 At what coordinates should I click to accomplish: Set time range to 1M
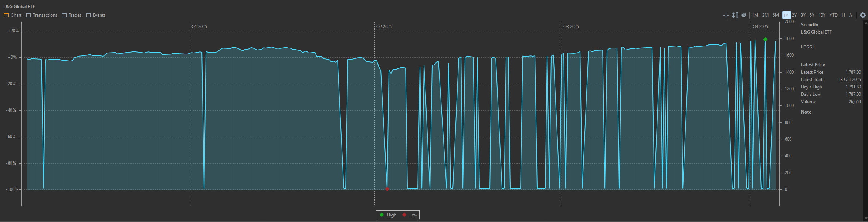coord(755,15)
